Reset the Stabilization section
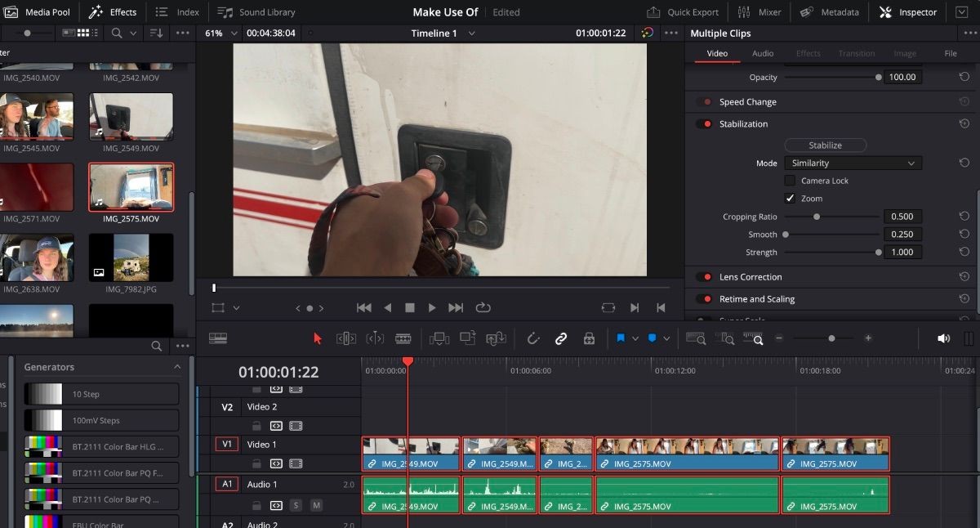The height and width of the screenshot is (528, 980). [x=964, y=124]
